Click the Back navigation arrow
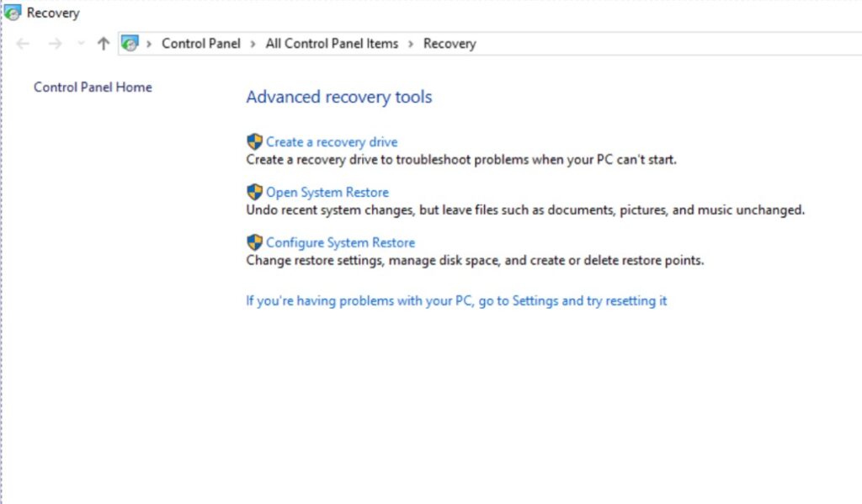The image size is (862, 504). coord(23,44)
